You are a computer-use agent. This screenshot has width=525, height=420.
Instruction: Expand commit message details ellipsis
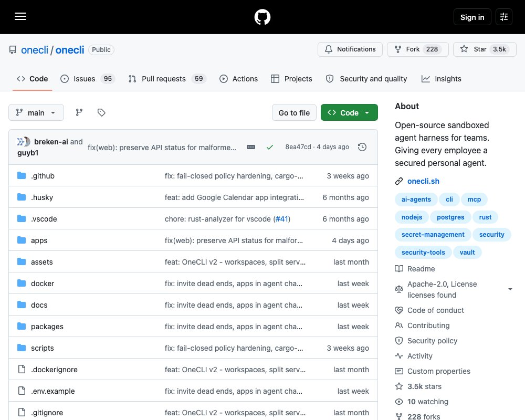[251, 147]
